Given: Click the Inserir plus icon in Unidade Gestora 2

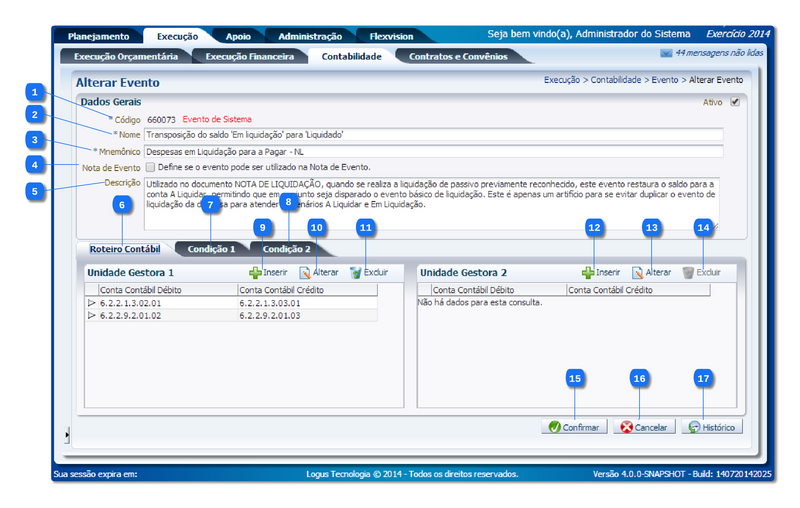Looking at the screenshot, I should click(x=588, y=272).
